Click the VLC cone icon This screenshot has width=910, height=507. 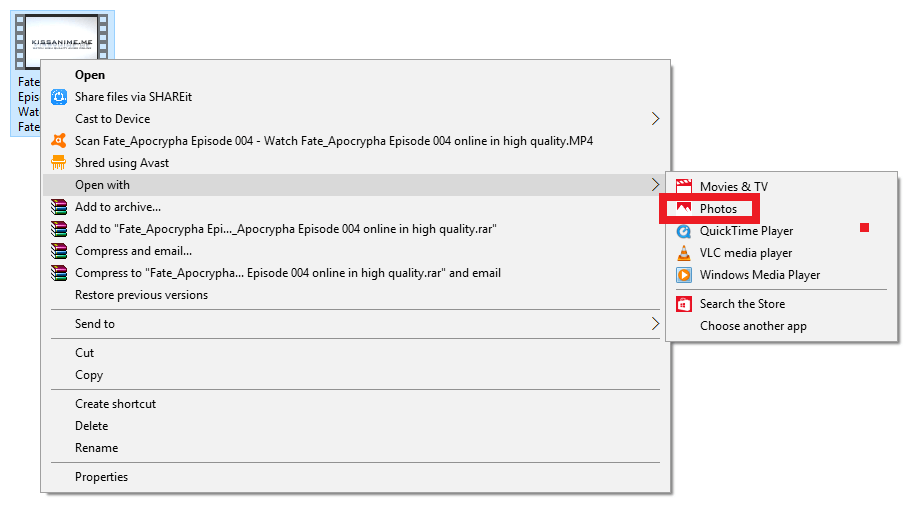(x=684, y=253)
